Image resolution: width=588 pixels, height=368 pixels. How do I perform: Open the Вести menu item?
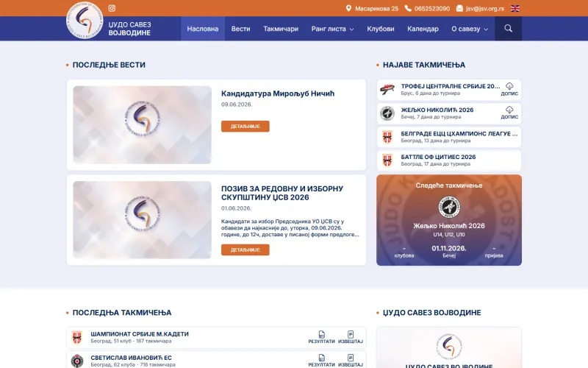pyautogui.click(x=240, y=29)
